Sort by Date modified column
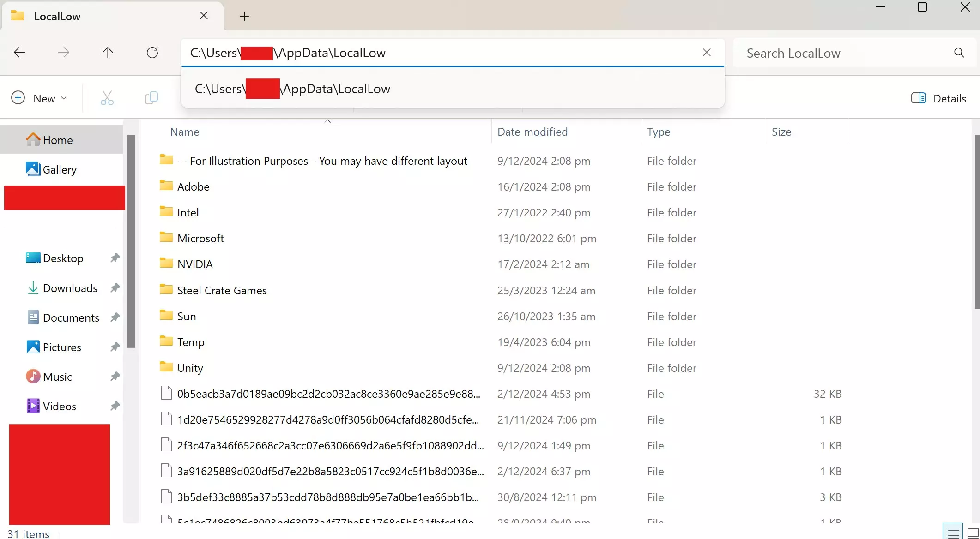The width and height of the screenshot is (980, 539). coord(532,132)
